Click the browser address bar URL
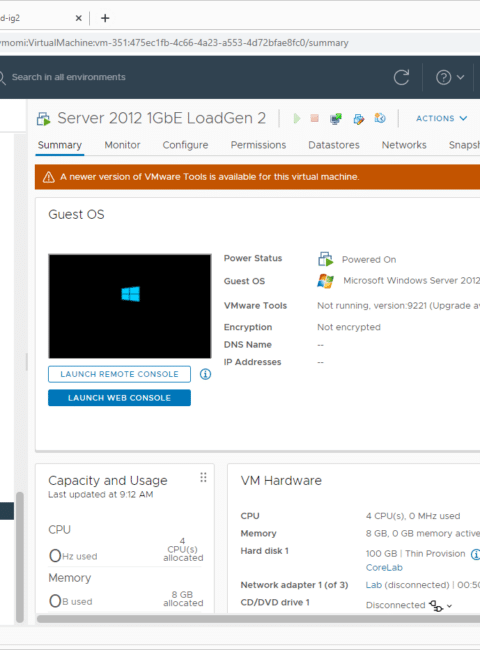Image resolution: width=480 pixels, height=650 pixels. click(174, 43)
